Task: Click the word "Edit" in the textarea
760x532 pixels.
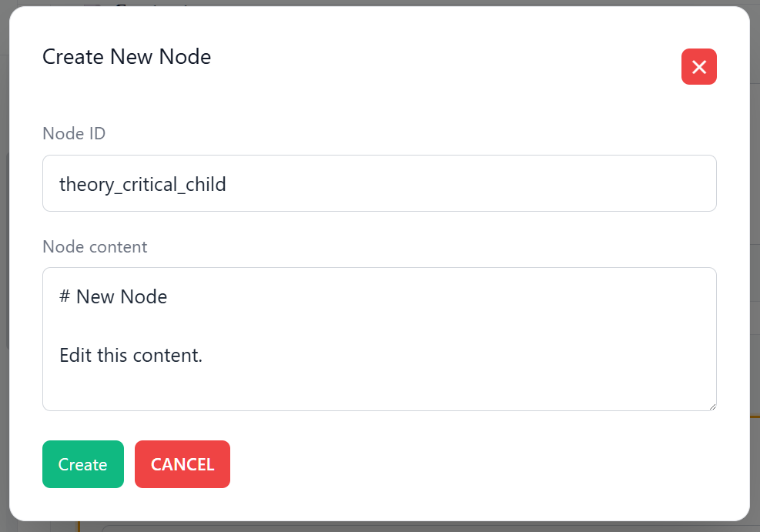Action: (74, 356)
